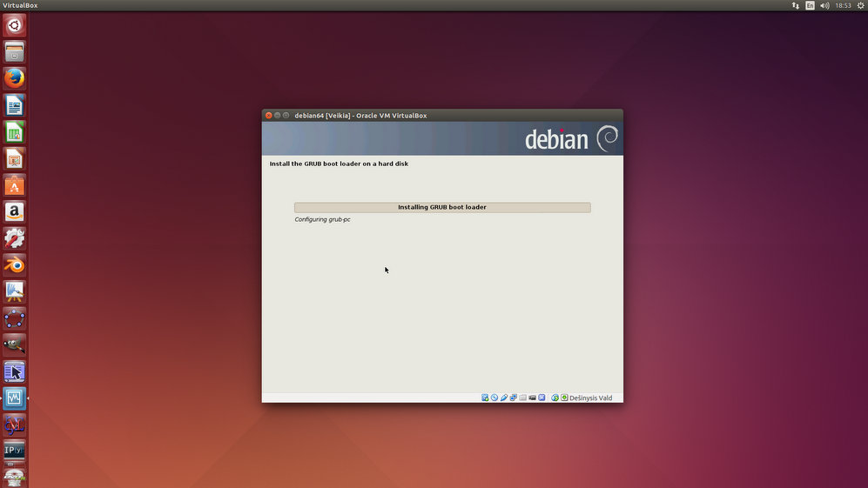Launch Blender from the dock
Screen dimensions: 868x488
click(x=14, y=264)
